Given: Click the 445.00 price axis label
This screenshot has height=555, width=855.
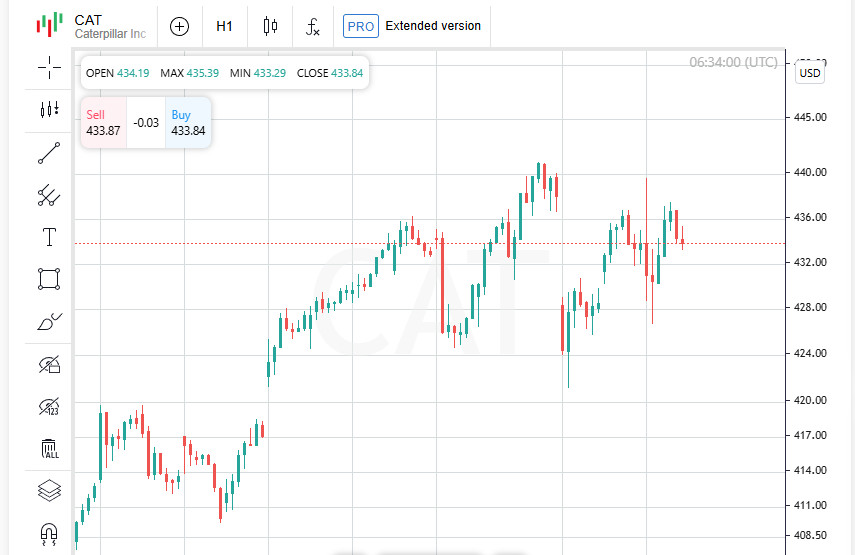Looking at the screenshot, I should pyautogui.click(x=810, y=117).
